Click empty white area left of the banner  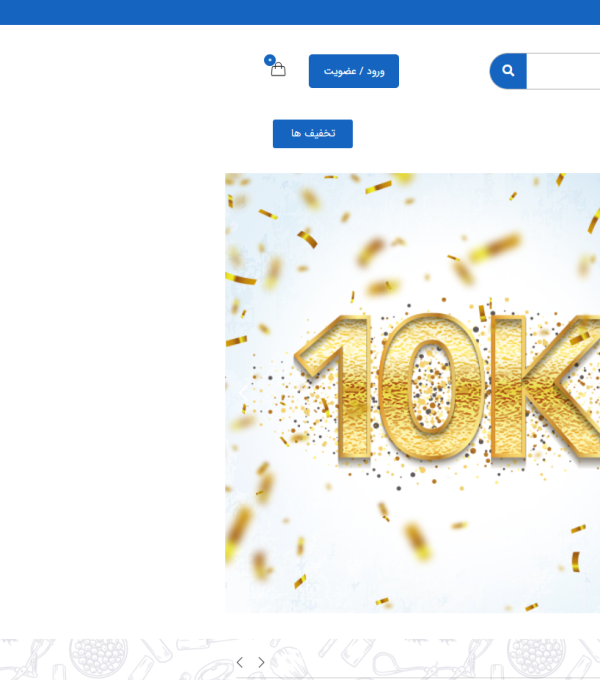coord(110,390)
